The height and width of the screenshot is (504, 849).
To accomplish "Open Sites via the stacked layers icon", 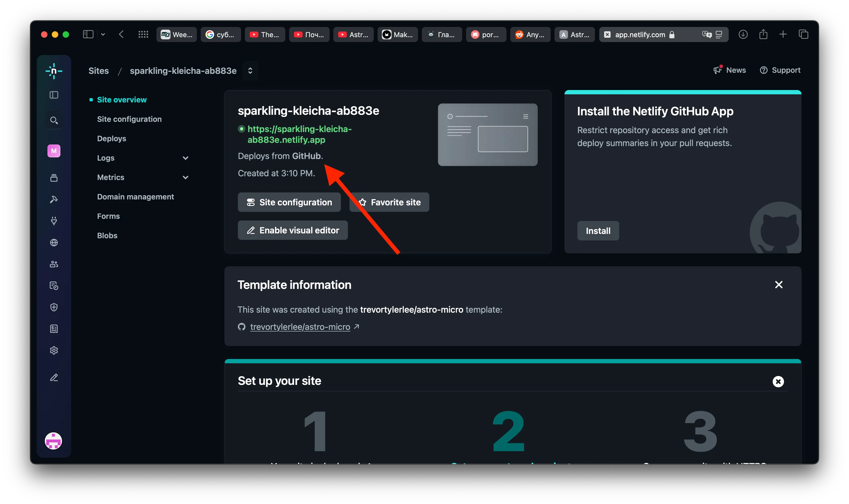I will coord(54,178).
